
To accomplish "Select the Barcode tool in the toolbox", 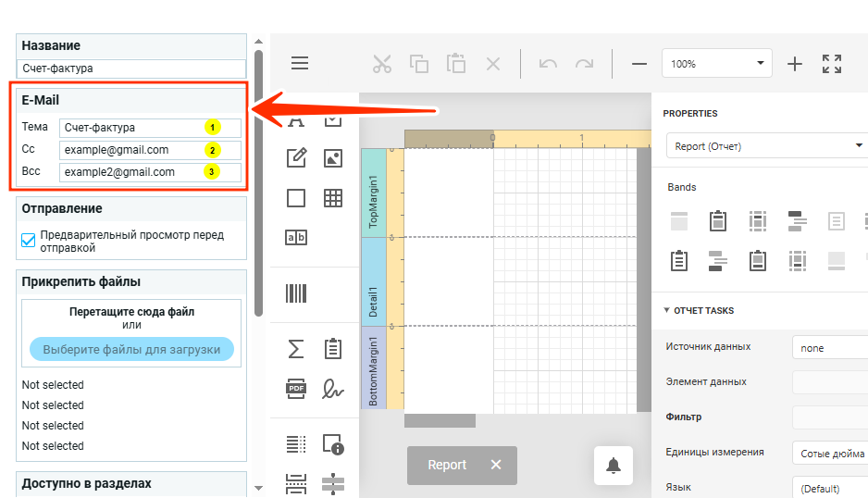I will coord(296,293).
